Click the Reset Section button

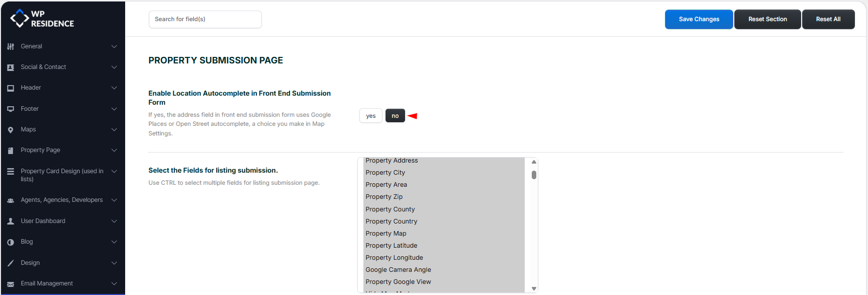(x=767, y=19)
